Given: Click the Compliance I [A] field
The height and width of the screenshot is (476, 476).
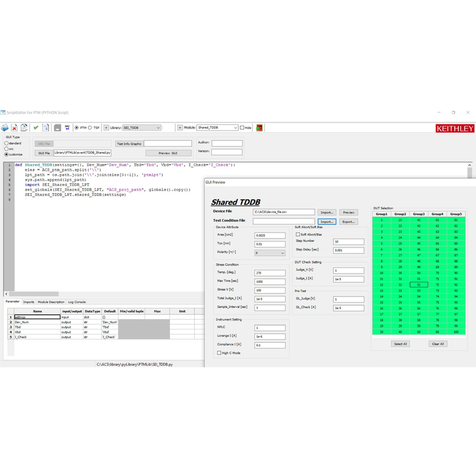Looking at the screenshot, I should coord(270,345).
